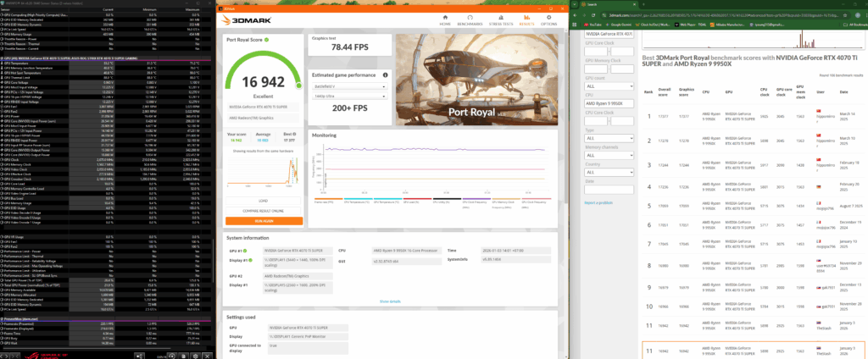868x359 pixels.
Task: Click the Report a problem link
Action: coord(599,203)
